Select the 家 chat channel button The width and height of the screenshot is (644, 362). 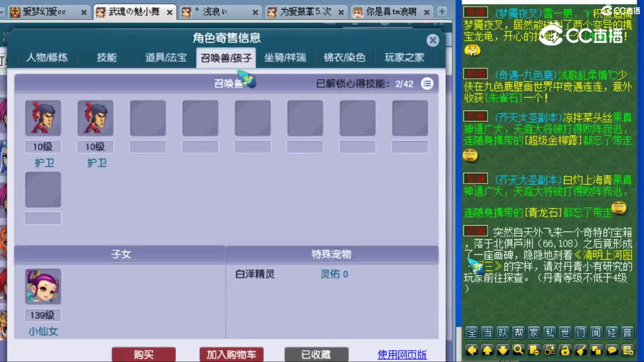pos(534,333)
